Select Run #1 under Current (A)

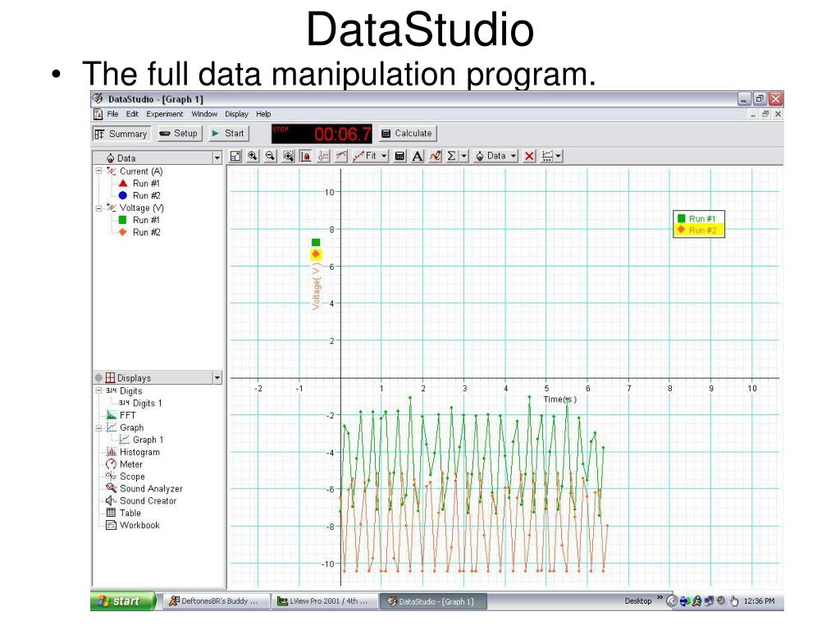[x=146, y=183]
